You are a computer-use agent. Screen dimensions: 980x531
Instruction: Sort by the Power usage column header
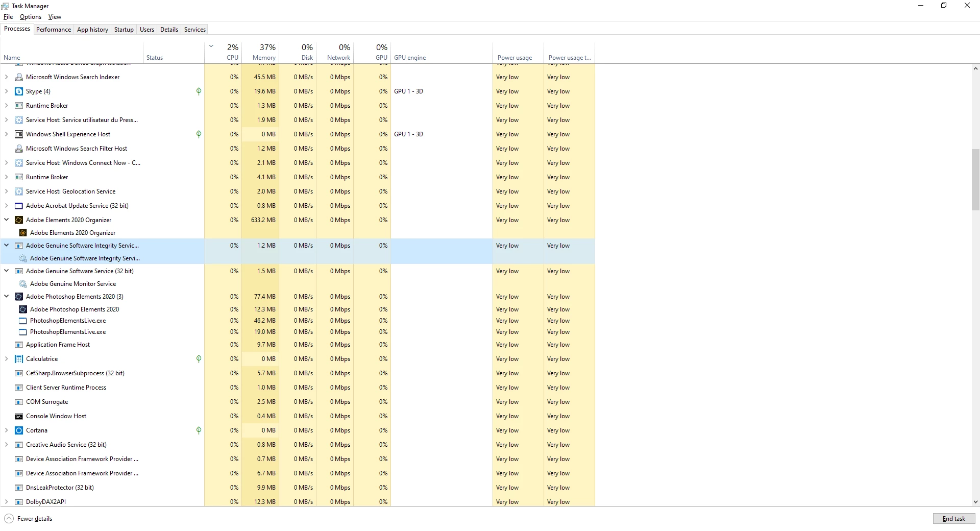tap(518, 53)
